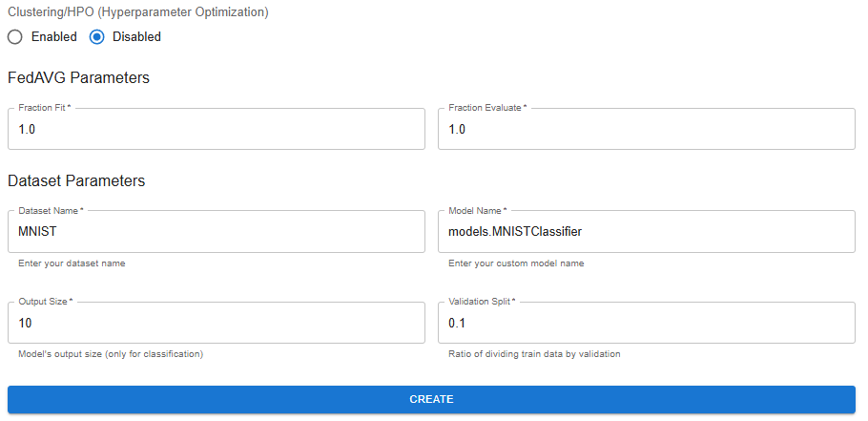Click the 'Ratio of dividing train data' hint

pyautogui.click(x=534, y=354)
